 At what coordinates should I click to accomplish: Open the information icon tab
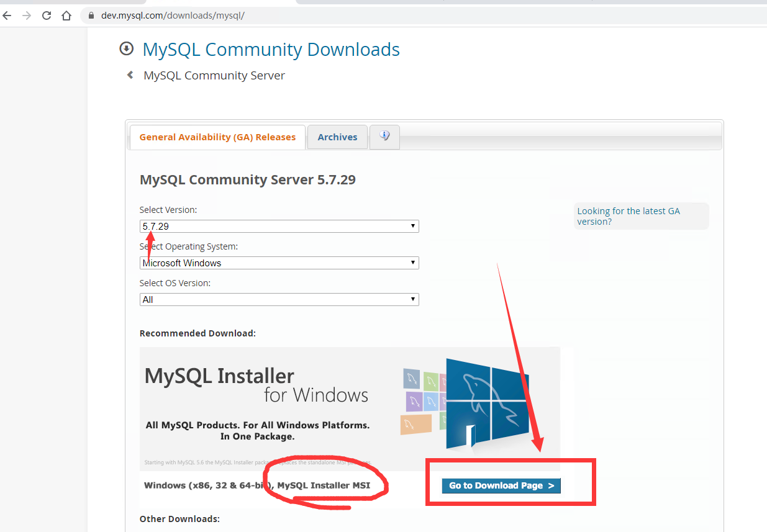point(384,136)
